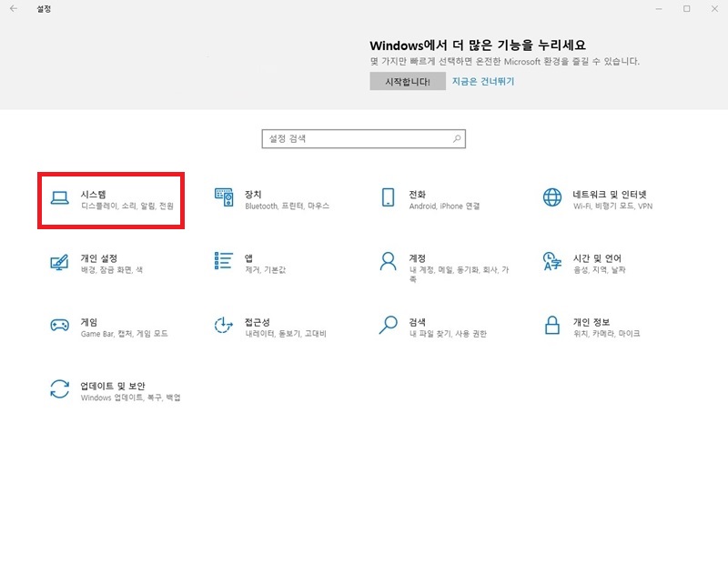
Task: Click the 장치 category title
Action: [x=253, y=194]
